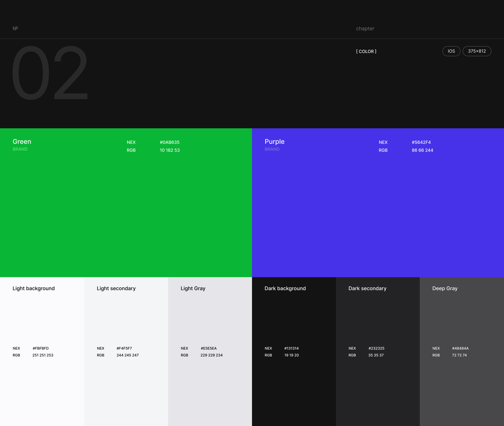Click the Dark background swatch title
Image resolution: width=504 pixels, height=426 pixels.
[x=285, y=288]
